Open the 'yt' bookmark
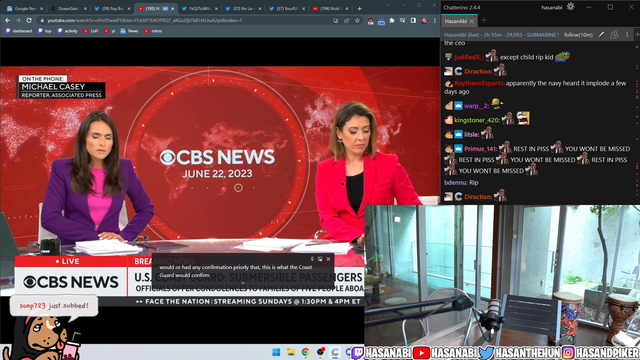Screen dimensions: 640x360 (x=110, y=31)
